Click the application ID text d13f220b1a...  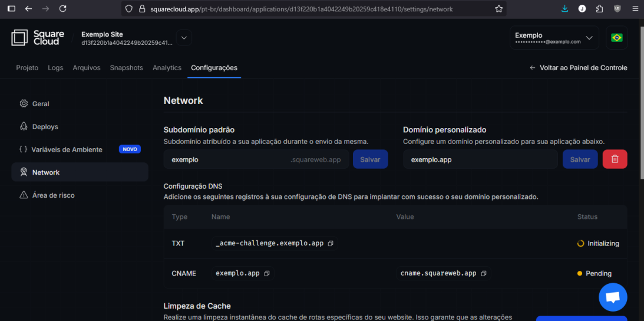tap(127, 42)
